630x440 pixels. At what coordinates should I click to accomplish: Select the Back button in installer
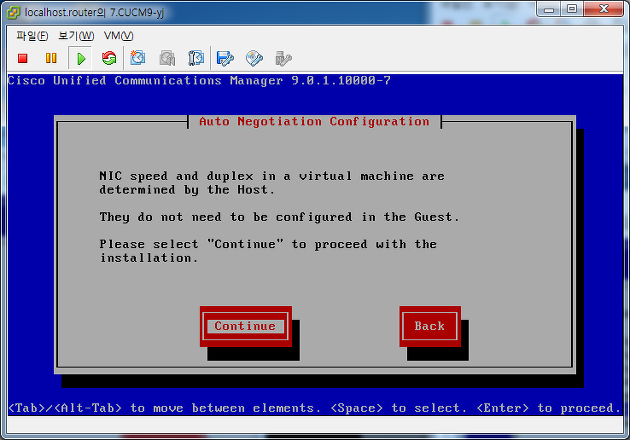pos(430,326)
